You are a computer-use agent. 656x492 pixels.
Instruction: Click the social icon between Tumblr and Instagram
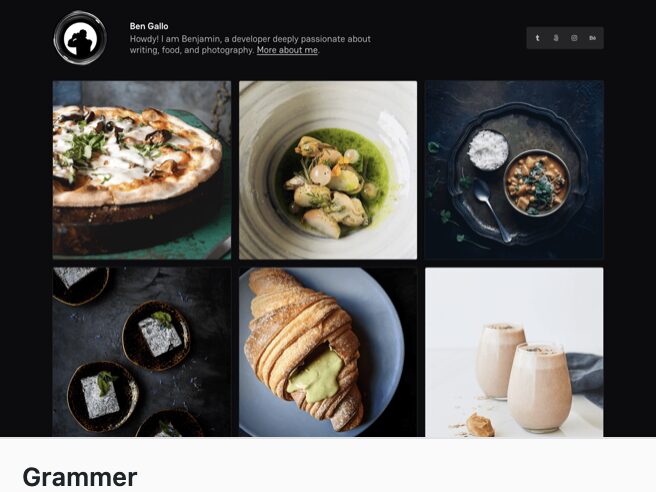(x=556, y=38)
